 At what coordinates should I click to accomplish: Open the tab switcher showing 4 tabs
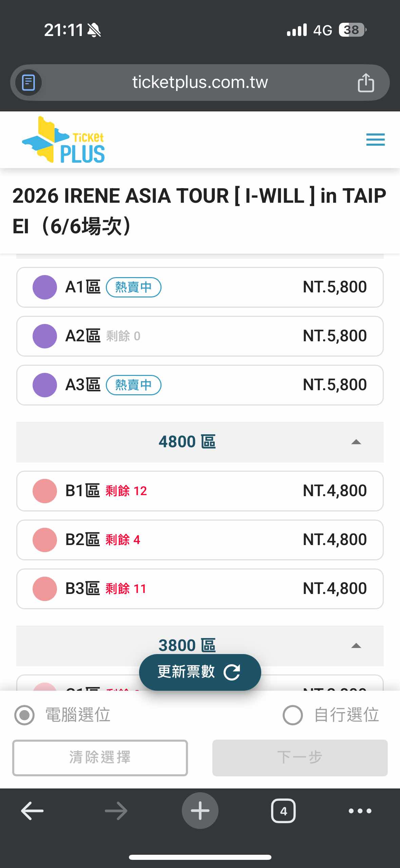pyautogui.click(x=283, y=811)
